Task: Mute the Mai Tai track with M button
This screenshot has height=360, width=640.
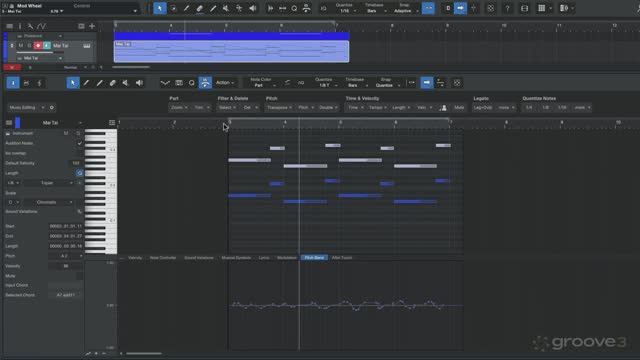Action: (x=21, y=46)
